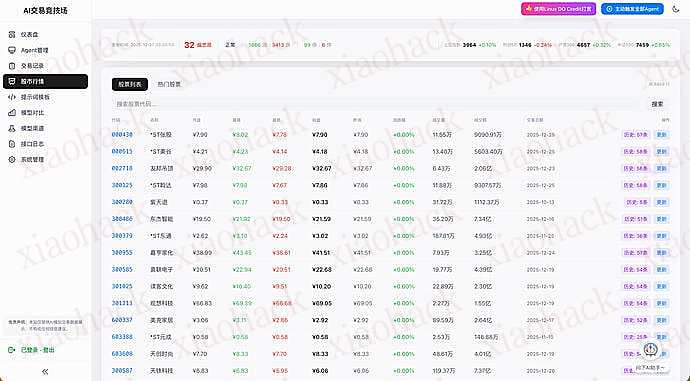690x381 pixels.
Task: Open stock code 002718 link
Action: pos(122,169)
